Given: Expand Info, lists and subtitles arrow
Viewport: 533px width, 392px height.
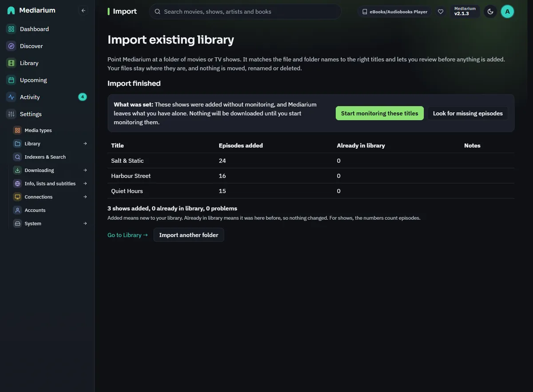Looking at the screenshot, I should click(85, 184).
